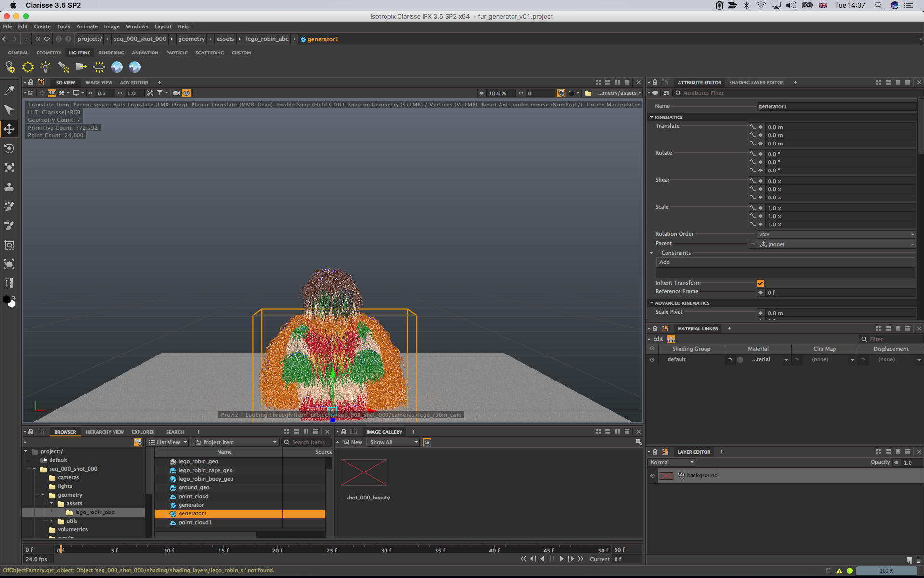
Task: Click Edit in Material Linker
Action: point(658,339)
